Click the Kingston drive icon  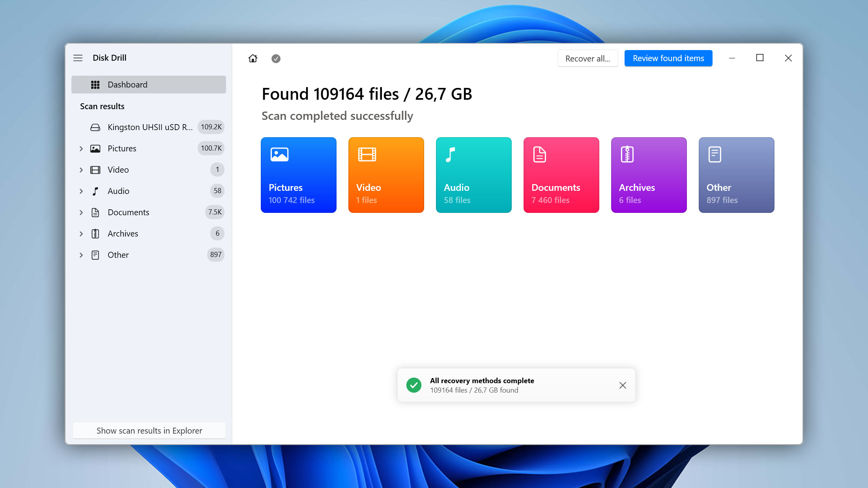tap(95, 127)
